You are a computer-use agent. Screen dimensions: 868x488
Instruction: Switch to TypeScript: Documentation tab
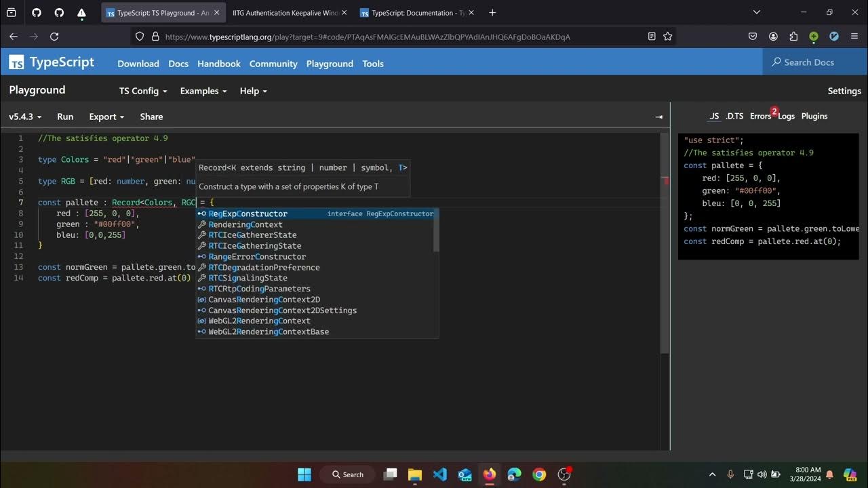pyautogui.click(x=416, y=13)
